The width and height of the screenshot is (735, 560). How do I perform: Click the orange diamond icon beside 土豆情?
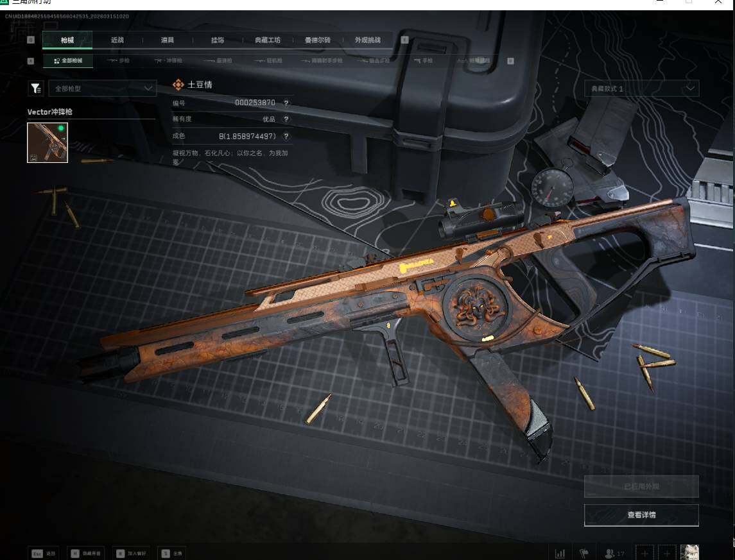[x=178, y=85]
